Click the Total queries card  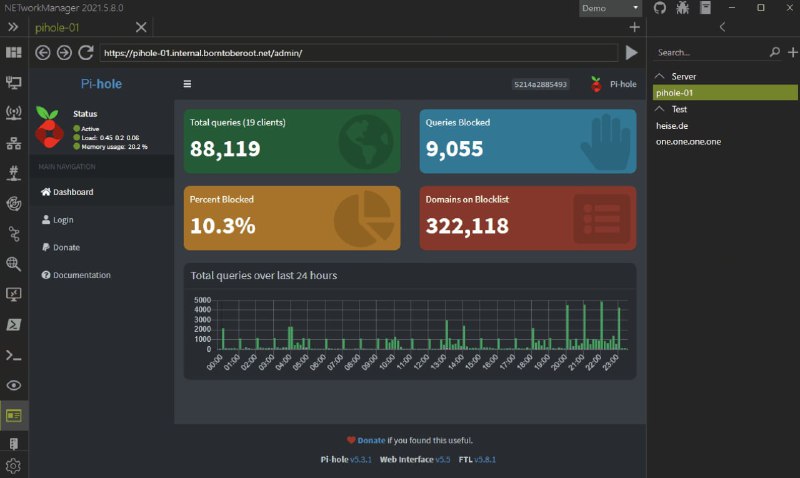pos(292,141)
